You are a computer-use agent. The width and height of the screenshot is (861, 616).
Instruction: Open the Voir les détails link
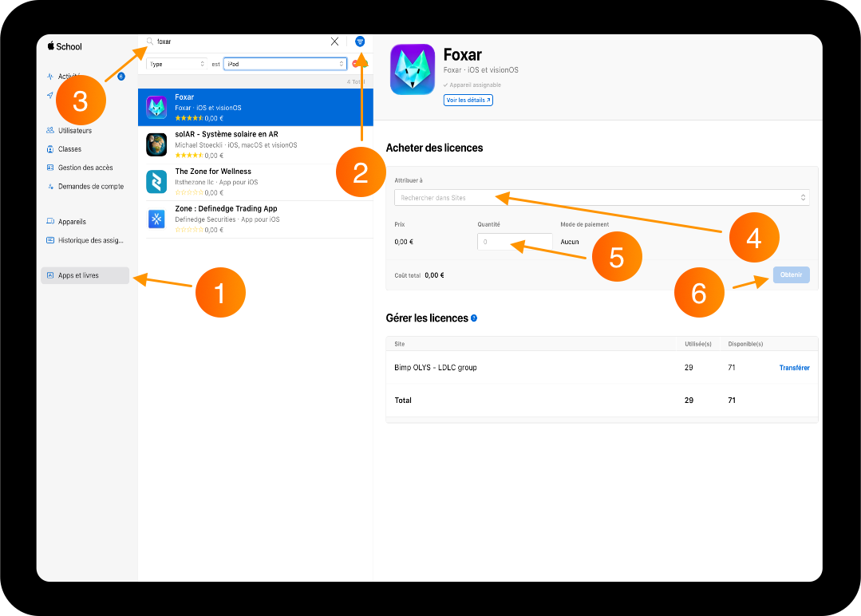pyautogui.click(x=468, y=100)
